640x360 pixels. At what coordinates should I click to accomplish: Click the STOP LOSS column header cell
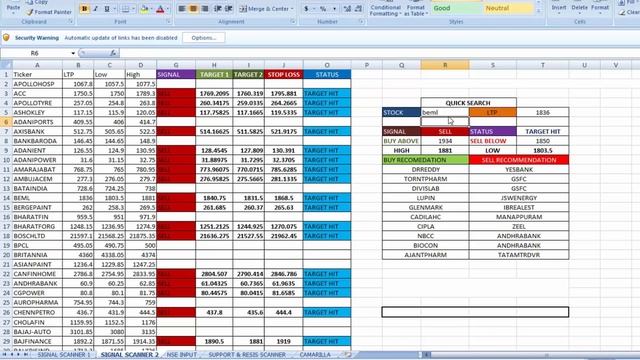tap(284, 74)
